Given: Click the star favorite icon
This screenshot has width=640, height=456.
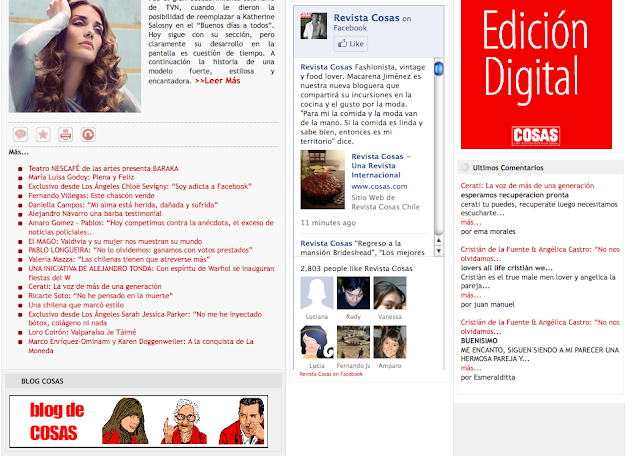Looking at the screenshot, I should [x=43, y=134].
